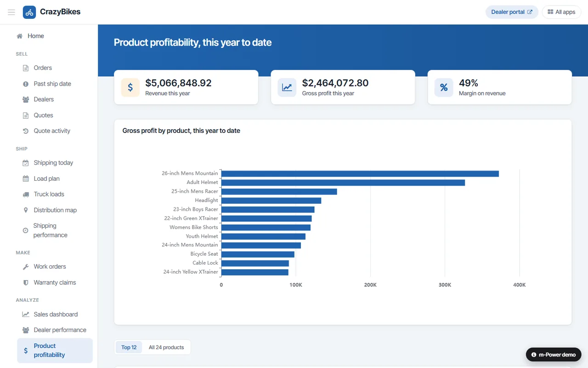Click the 24-inch Mens Mountain bar
The width and height of the screenshot is (588, 368).
click(261, 245)
